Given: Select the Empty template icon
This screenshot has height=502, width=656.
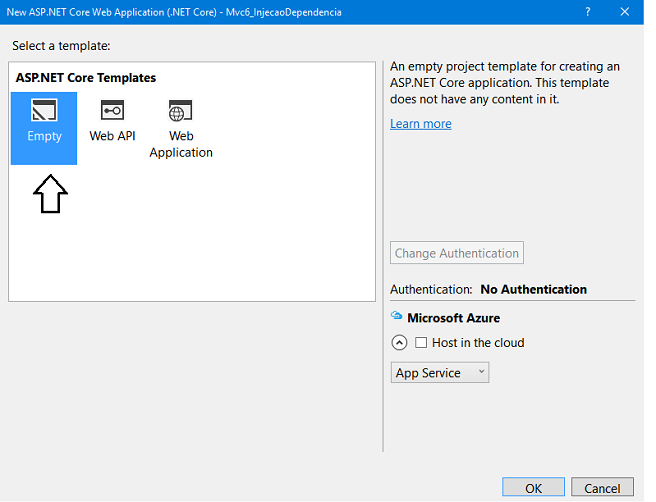Looking at the screenshot, I should [x=44, y=110].
